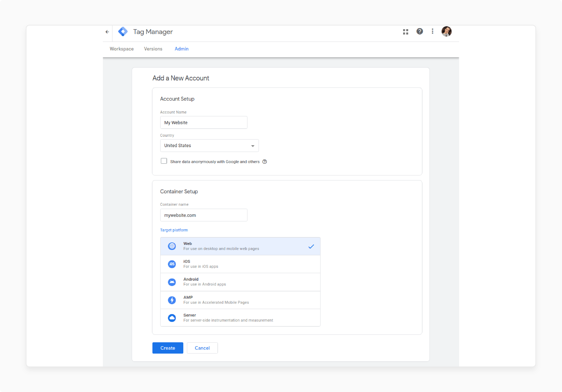Enable Share data anonymously checkbox
This screenshot has width=562, height=392.
[164, 161]
